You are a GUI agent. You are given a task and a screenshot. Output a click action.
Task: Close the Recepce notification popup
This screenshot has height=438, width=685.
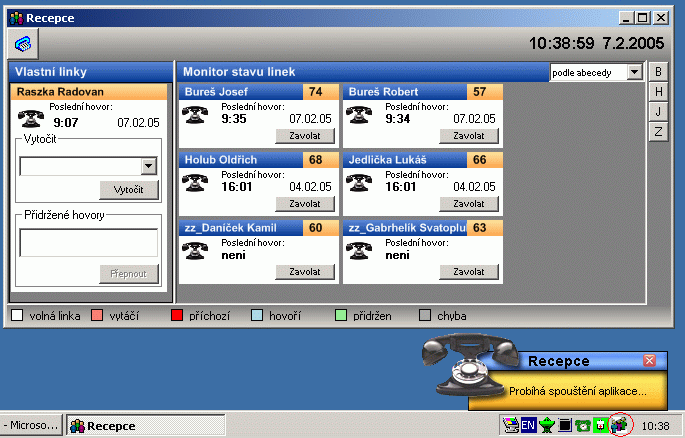[x=649, y=361]
